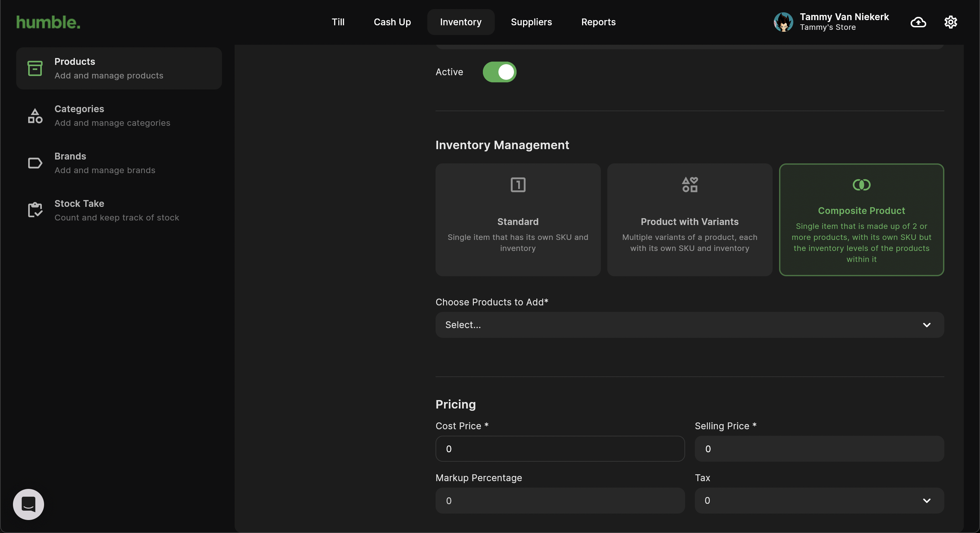Screen dimensions: 980x533
Task: Focus the Cost Price input field
Action: pyautogui.click(x=560, y=448)
